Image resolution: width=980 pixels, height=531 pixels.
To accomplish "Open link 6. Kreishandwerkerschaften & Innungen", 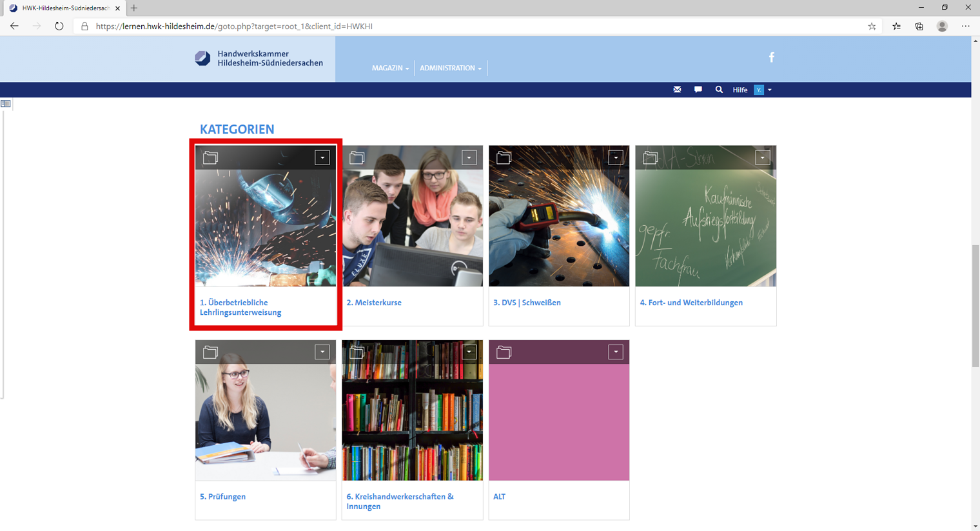I will [x=400, y=501].
